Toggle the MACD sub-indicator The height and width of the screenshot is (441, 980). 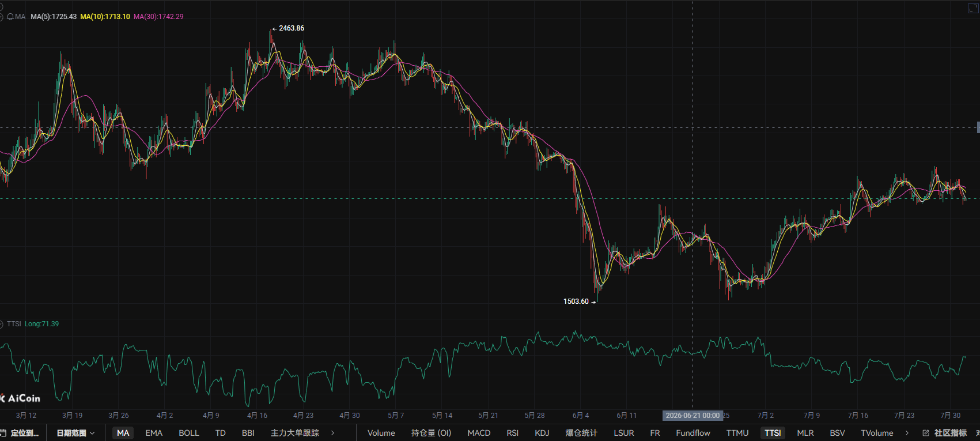pos(479,433)
